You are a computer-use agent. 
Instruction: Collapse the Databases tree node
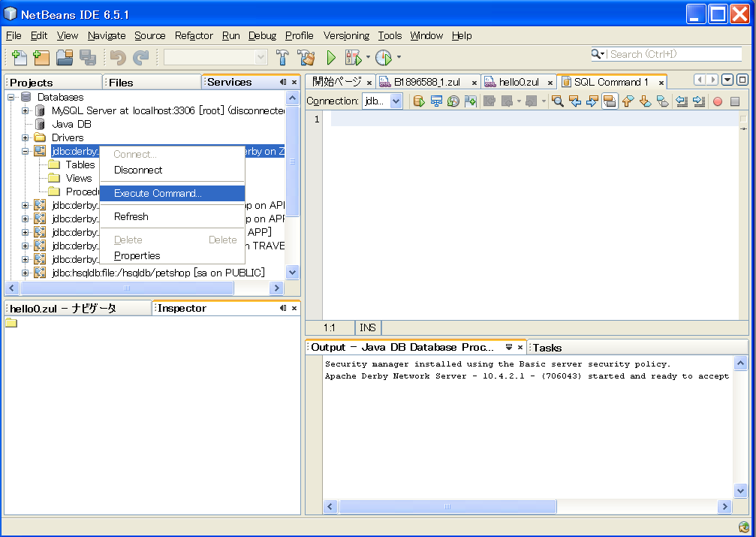11,97
